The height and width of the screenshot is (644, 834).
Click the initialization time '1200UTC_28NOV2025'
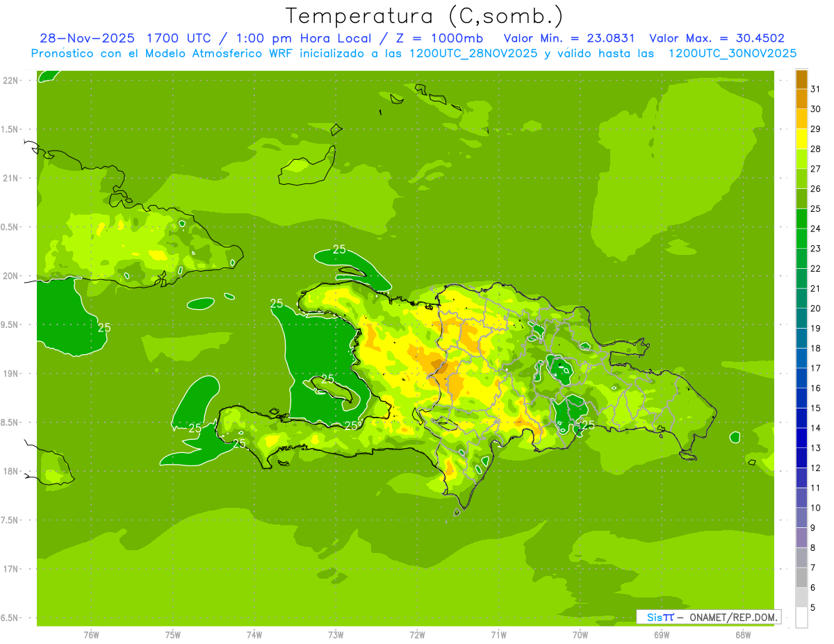coord(473,53)
